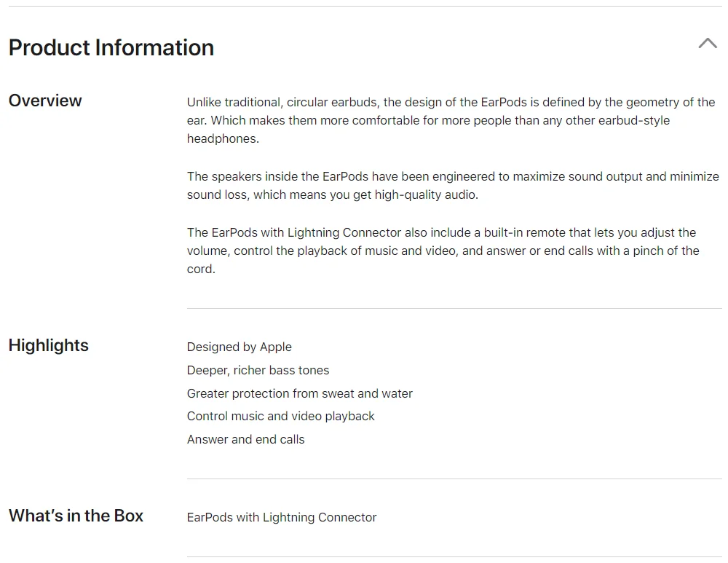Screen dimensions: 728x563
Task: Click "Deeper, richer bass tones" highlight
Action: click(258, 370)
